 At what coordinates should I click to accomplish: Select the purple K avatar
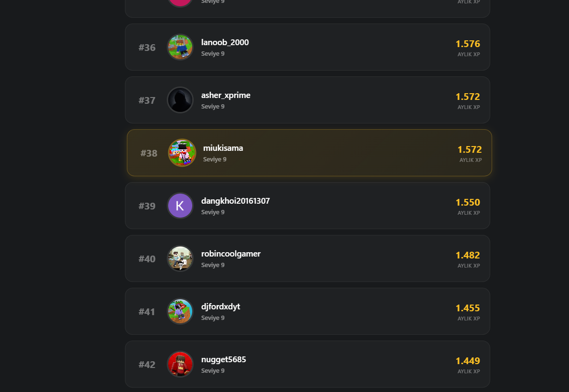[180, 206]
